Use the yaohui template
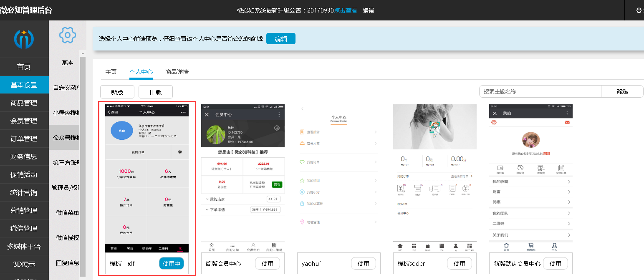The width and height of the screenshot is (644, 280). click(x=363, y=264)
